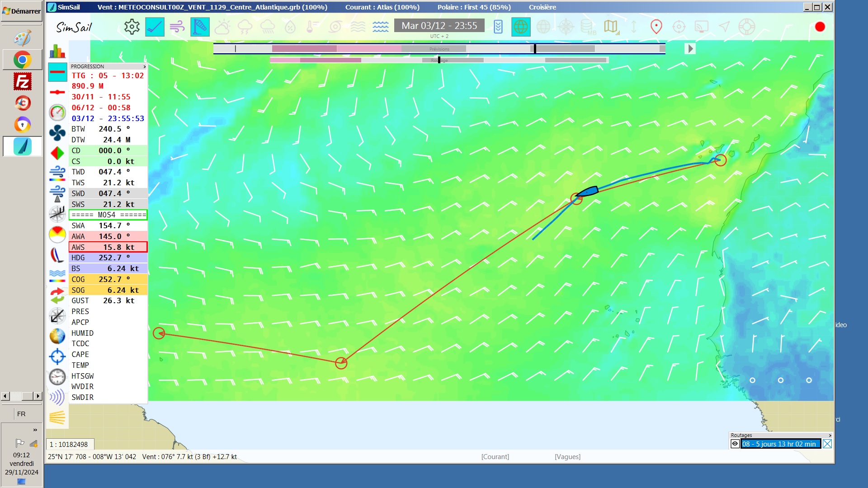Screen dimensions: 868x488
Task: Select the Courant tab in status bar
Action: [x=495, y=457]
